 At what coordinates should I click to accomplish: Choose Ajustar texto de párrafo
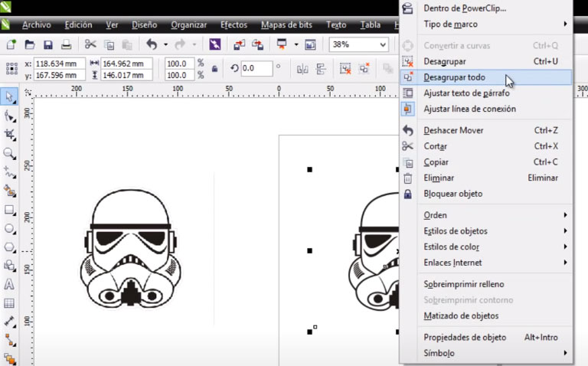pyautogui.click(x=486, y=93)
